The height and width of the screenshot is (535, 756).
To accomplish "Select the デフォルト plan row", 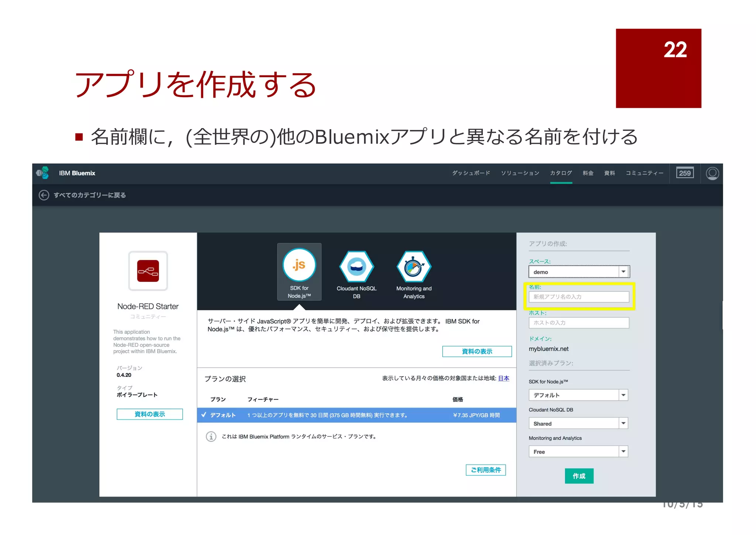I will pyautogui.click(x=357, y=415).
